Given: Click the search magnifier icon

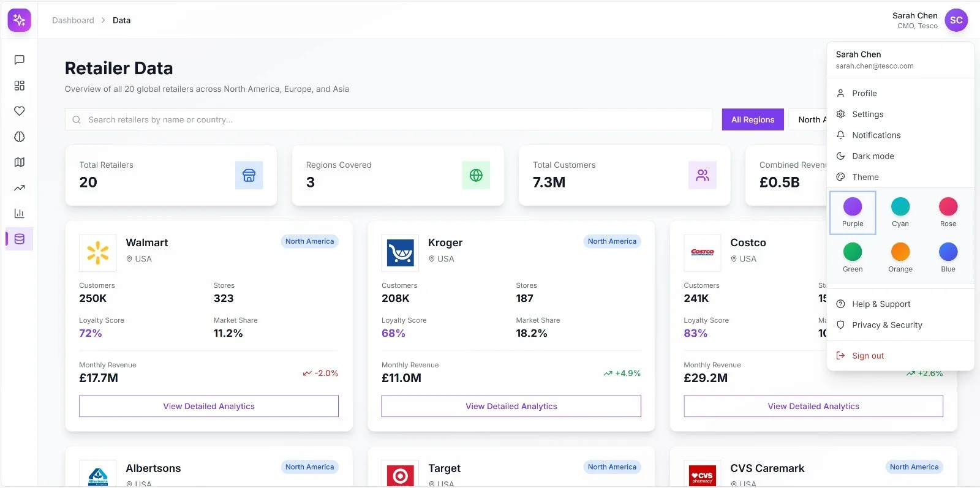Looking at the screenshot, I should click(x=77, y=120).
